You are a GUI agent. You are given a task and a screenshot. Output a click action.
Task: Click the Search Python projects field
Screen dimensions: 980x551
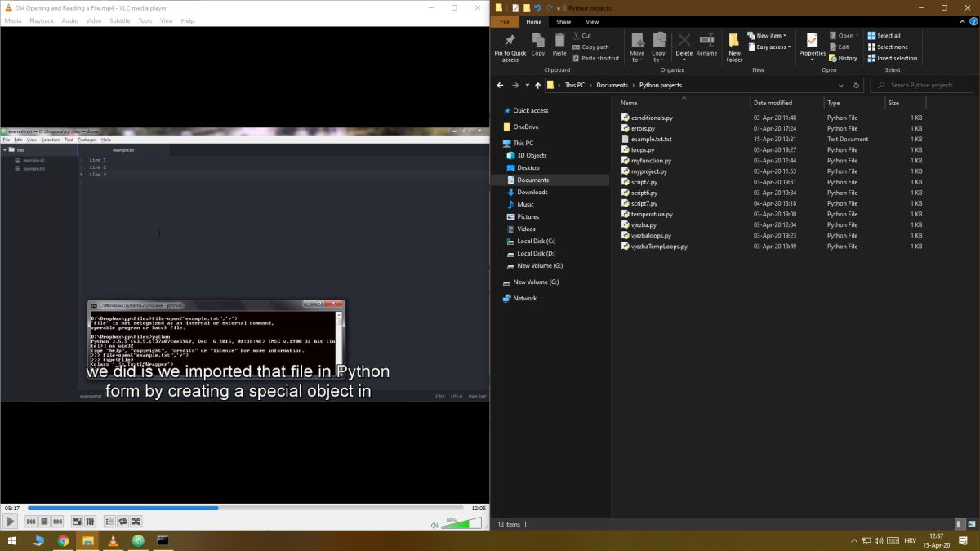pos(922,85)
